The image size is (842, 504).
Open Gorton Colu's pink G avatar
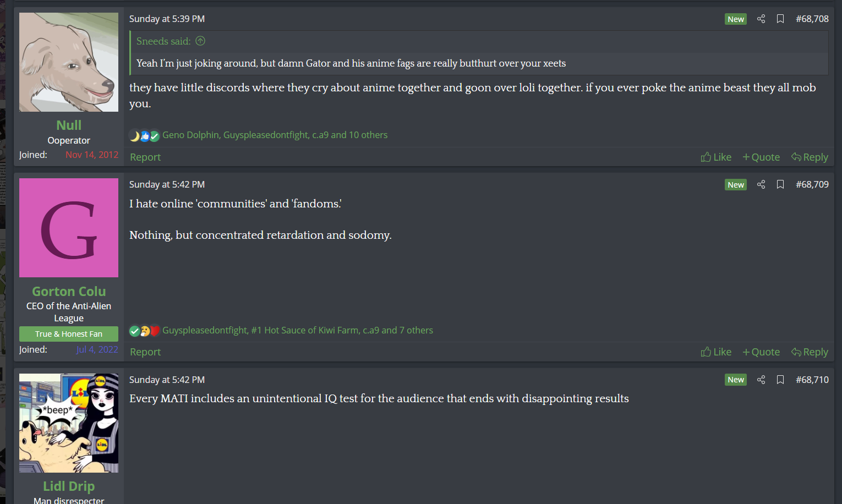pyautogui.click(x=69, y=228)
